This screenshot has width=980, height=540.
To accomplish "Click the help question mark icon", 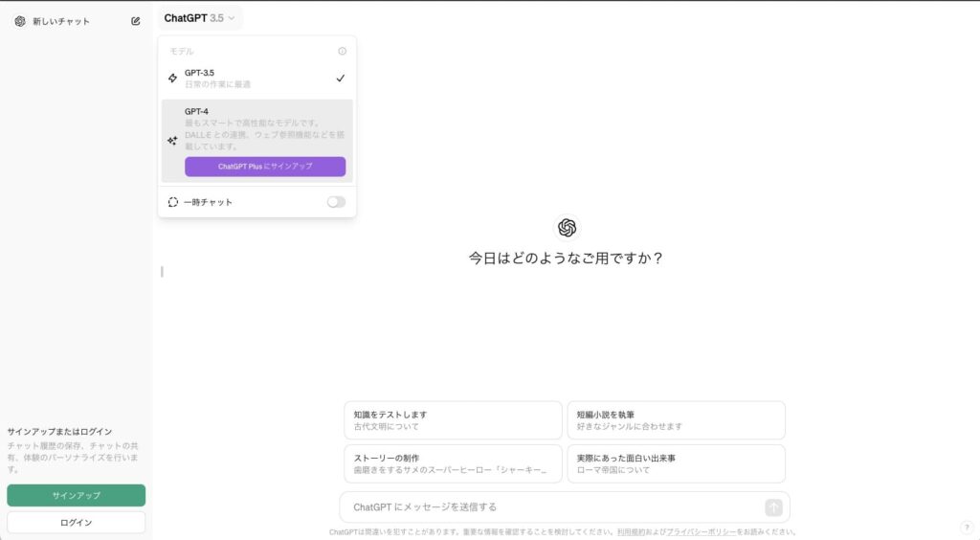I will pyautogui.click(x=967, y=529).
